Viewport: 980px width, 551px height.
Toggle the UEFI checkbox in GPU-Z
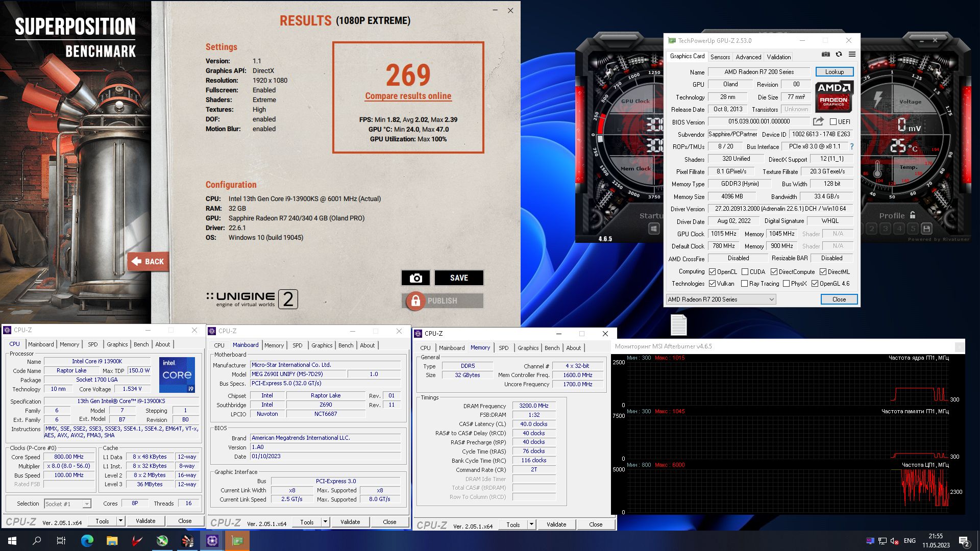[833, 122]
